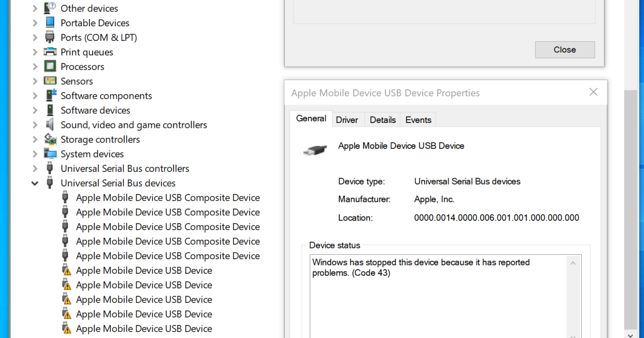Click the warning icon on last Apple Mobile Device

[67, 328]
